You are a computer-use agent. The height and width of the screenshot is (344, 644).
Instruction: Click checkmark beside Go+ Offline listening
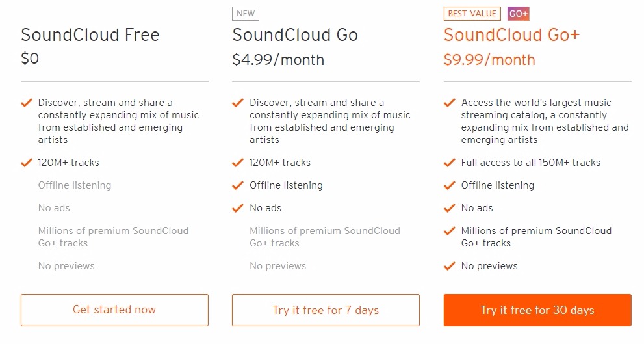450,185
